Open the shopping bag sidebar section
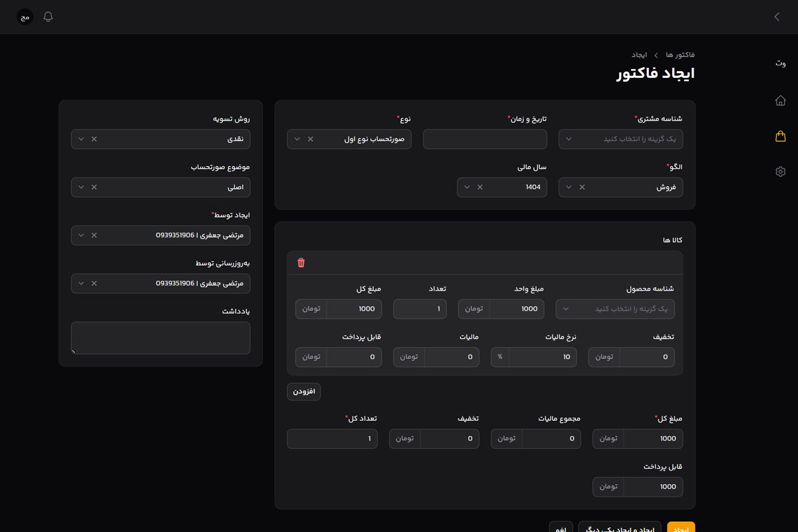The image size is (798, 532). point(781,136)
